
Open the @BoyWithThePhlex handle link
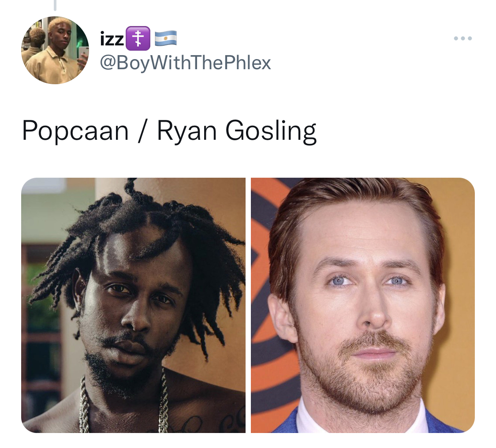pos(185,63)
